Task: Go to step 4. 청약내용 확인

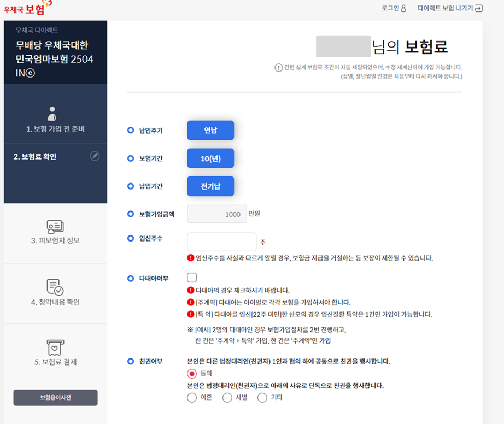Action: click(55, 302)
